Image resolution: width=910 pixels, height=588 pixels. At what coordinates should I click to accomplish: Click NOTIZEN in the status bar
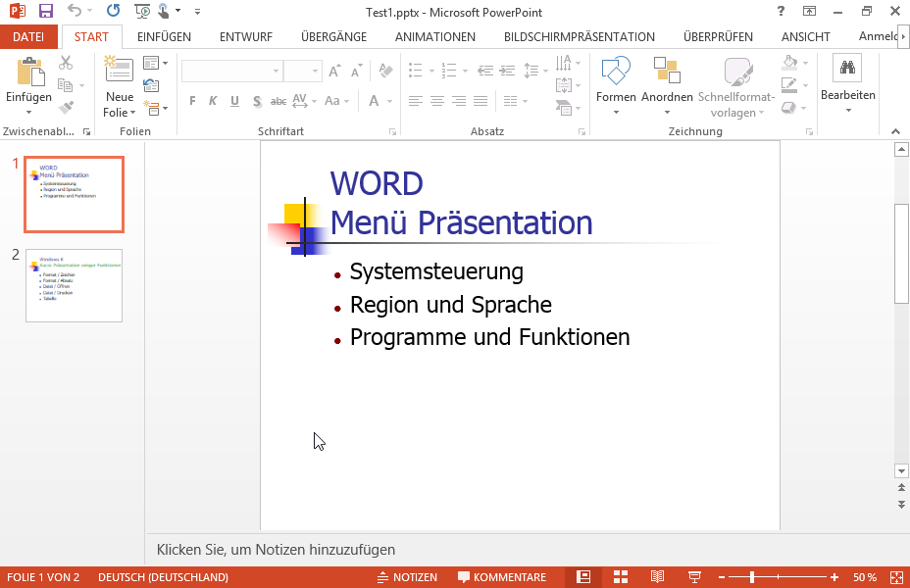(x=407, y=577)
